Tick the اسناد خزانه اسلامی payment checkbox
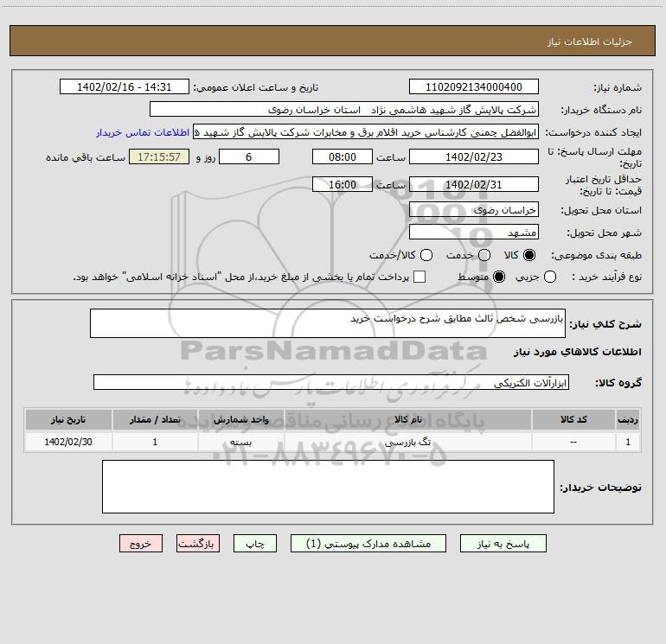The width and height of the screenshot is (666, 644). [419, 277]
